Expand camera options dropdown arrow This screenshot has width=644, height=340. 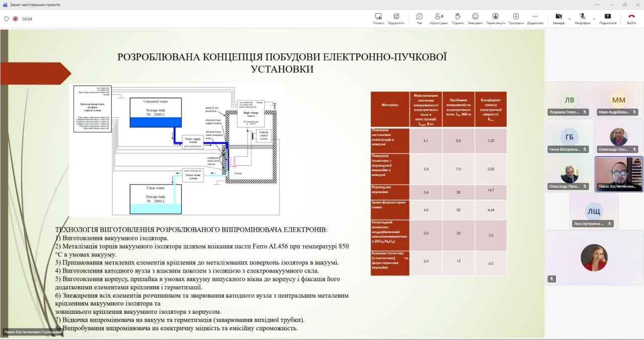[x=570, y=19]
